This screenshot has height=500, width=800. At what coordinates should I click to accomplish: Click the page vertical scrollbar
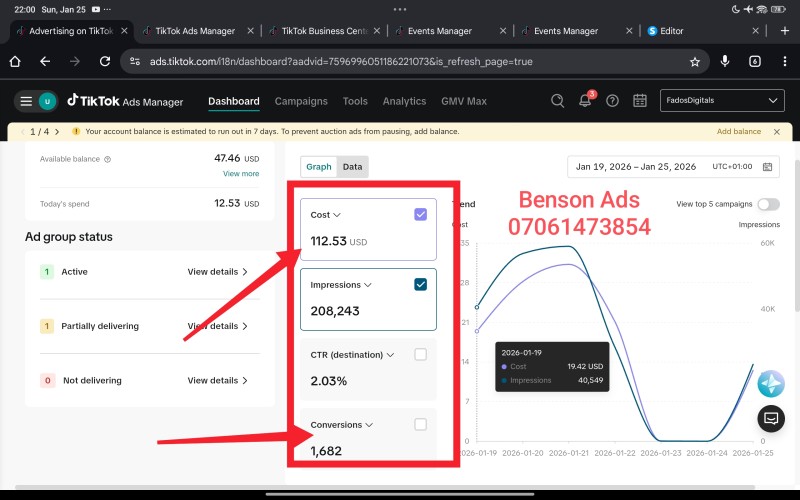[797, 235]
